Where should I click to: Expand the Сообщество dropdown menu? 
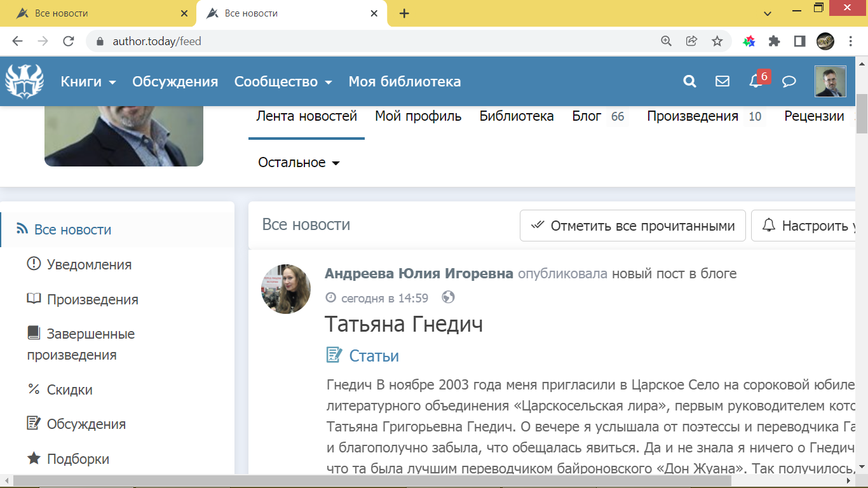(x=283, y=82)
